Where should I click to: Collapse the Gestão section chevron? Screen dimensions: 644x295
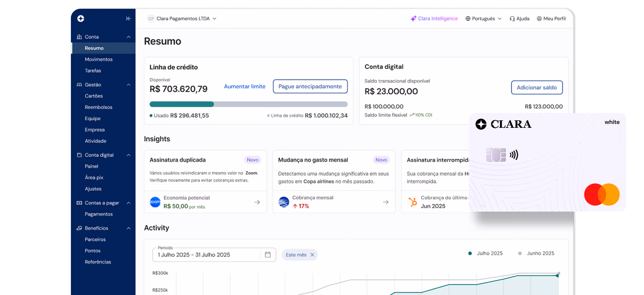[129, 85]
